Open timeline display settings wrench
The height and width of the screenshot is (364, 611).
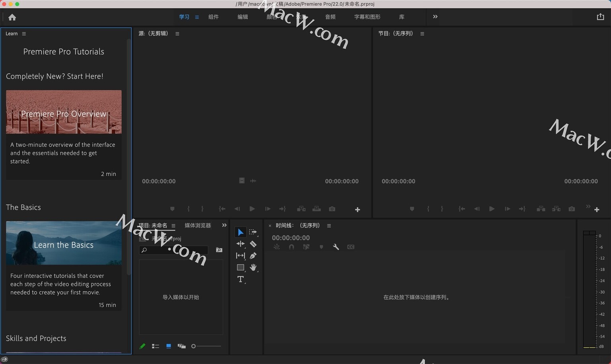(x=336, y=247)
